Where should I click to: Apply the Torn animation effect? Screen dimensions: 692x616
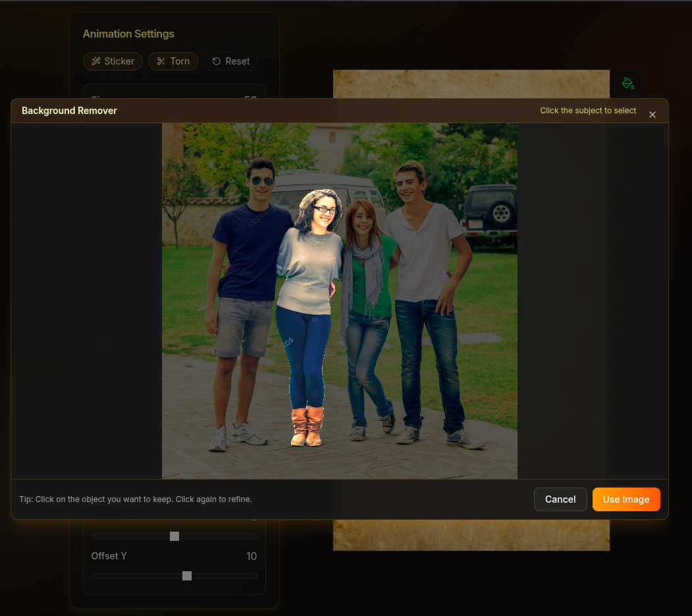173,61
